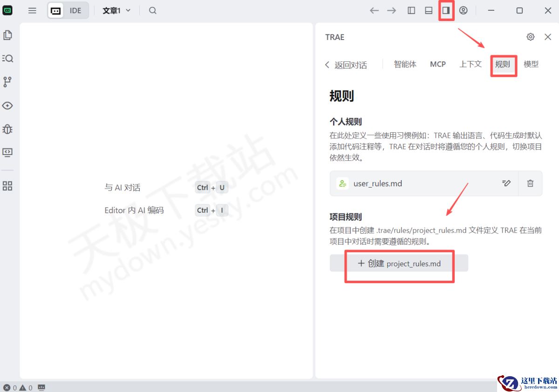Screen dimensions: 559x392
Task: Open the 文章1 project dropdown
Action: (x=116, y=10)
